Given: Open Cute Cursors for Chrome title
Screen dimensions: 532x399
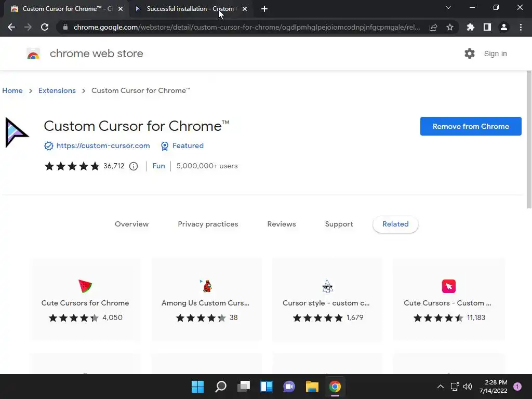Looking at the screenshot, I should pos(85,303).
